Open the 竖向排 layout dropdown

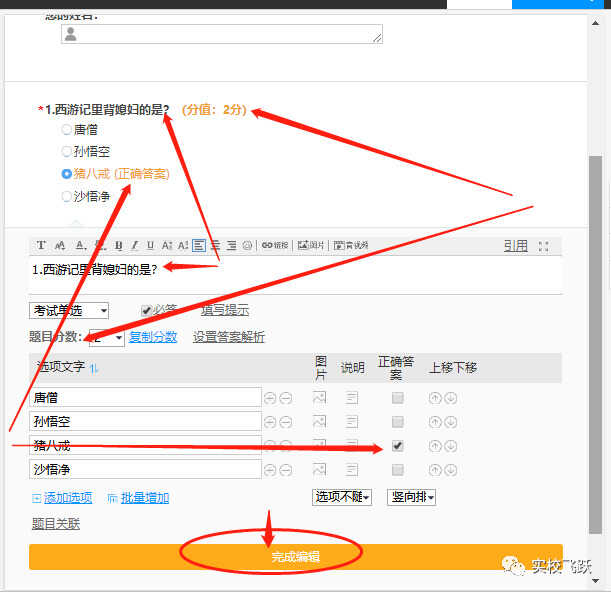[x=411, y=497]
